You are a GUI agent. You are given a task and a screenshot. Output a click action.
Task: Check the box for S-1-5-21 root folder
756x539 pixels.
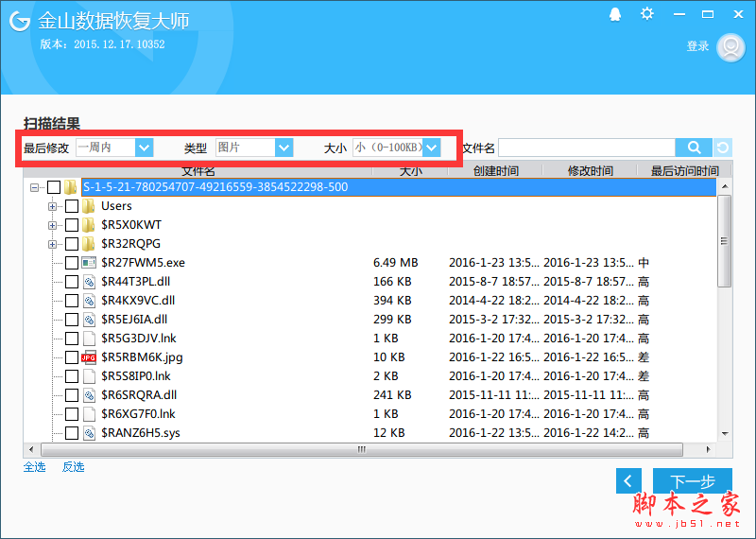click(x=54, y=187)
